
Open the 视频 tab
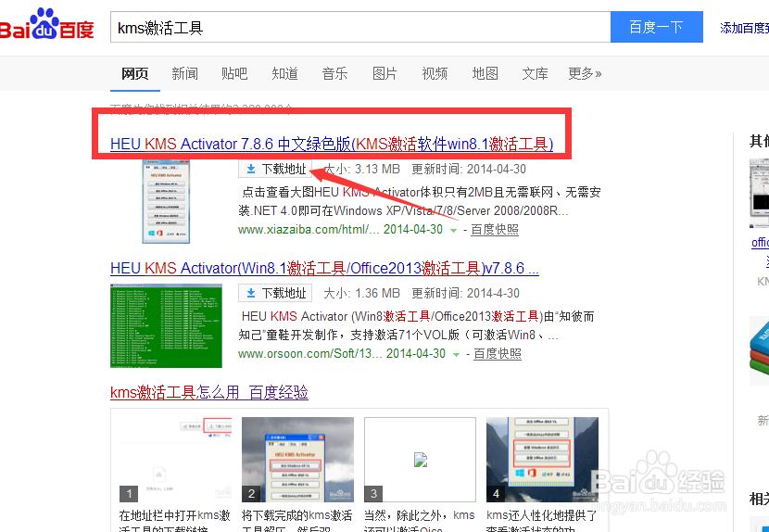pyautogui.click(x=435, y=73)
